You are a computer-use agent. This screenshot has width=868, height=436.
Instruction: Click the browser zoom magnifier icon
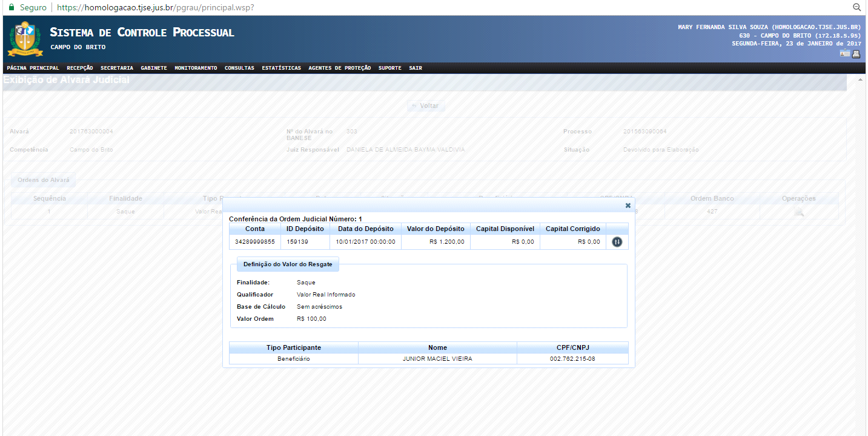[856, 7]
